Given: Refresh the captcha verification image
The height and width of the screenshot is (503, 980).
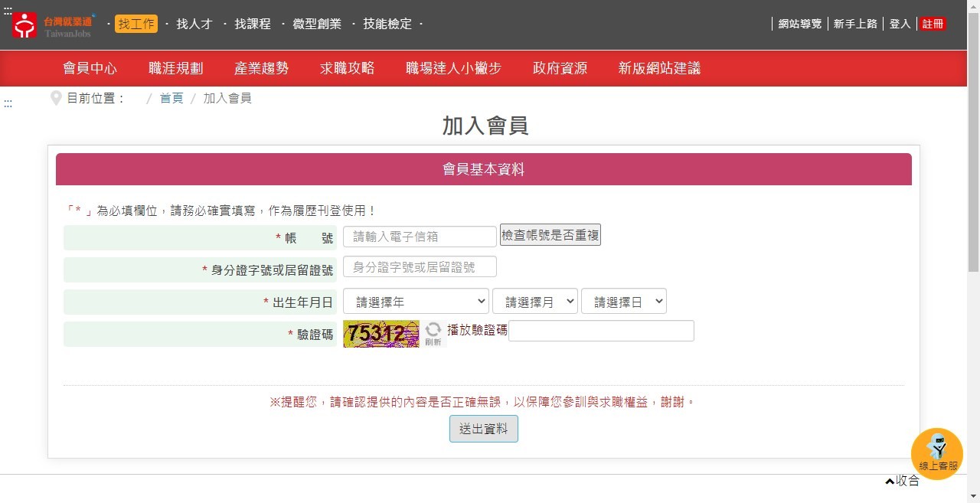Looking at the screenshot, I should [433, 332].
